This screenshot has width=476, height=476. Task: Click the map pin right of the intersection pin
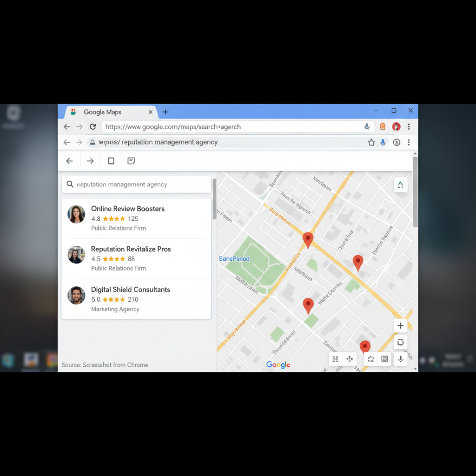(x=358, y=263)
